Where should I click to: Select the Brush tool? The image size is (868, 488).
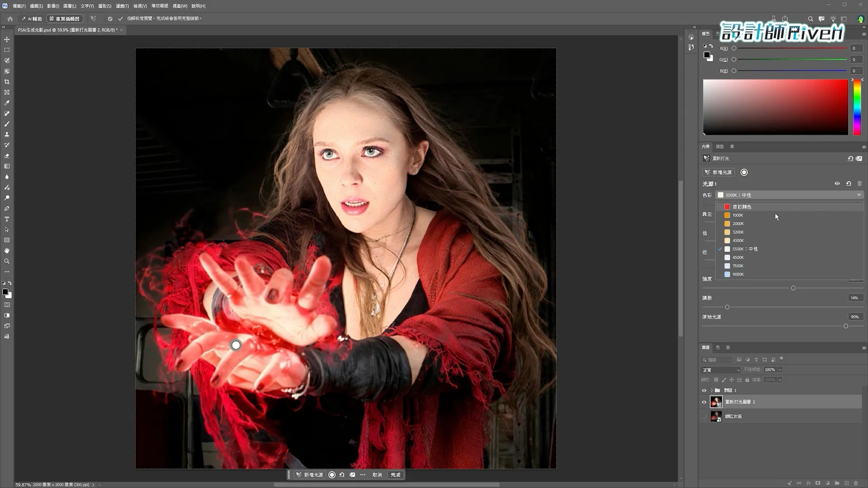coord(7,124)
